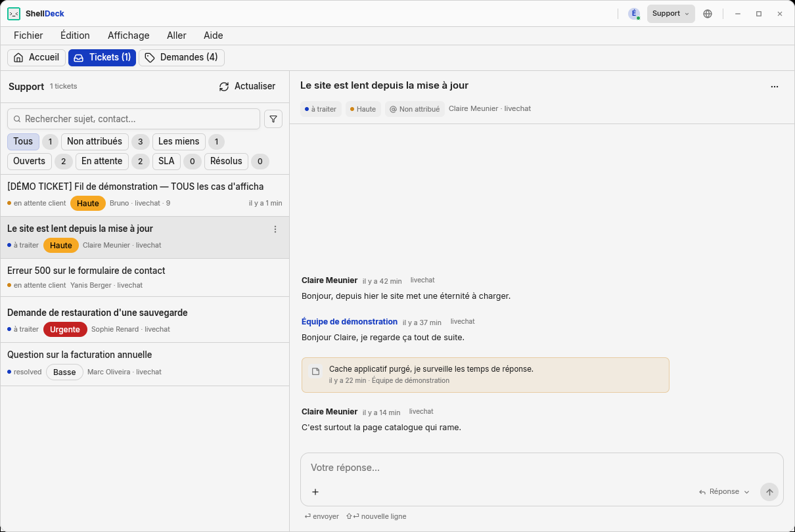Open the Affichage menu
This screenshot has width=795, height=532.
(129, 35)
